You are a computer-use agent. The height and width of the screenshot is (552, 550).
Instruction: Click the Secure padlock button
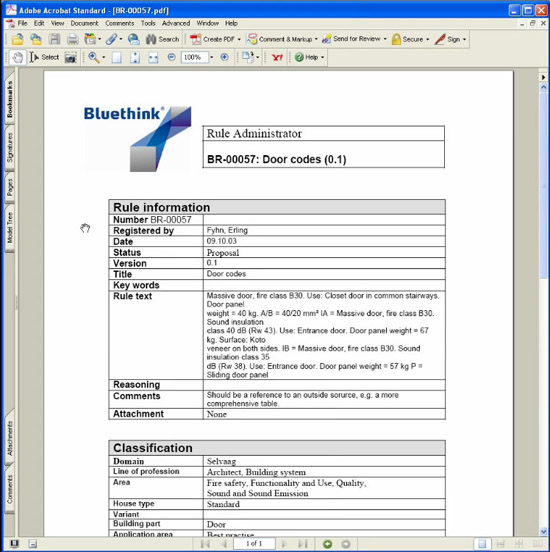point(407,39)
